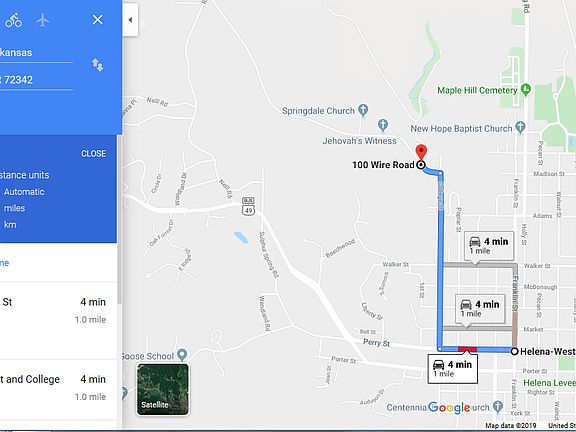Click the red pin at 100 Wire Road

[421, 152]
